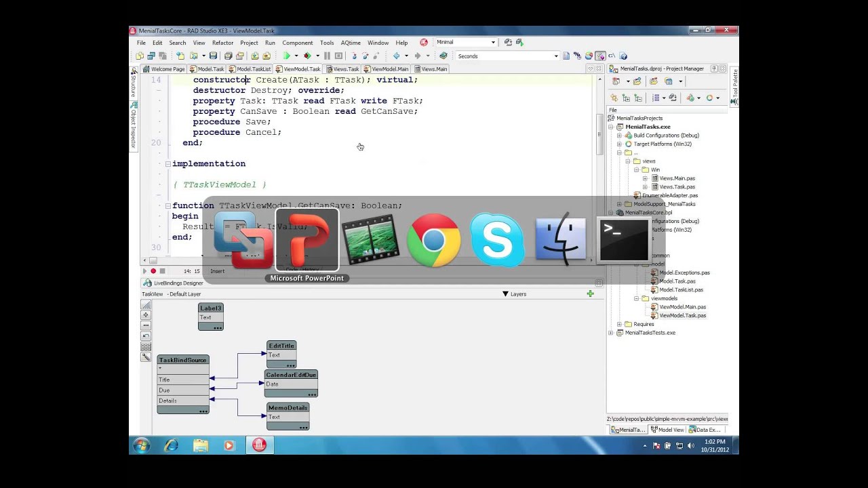Click the Help question mark toolbar icon
The image size is (868, 488).
coord(623,56)
